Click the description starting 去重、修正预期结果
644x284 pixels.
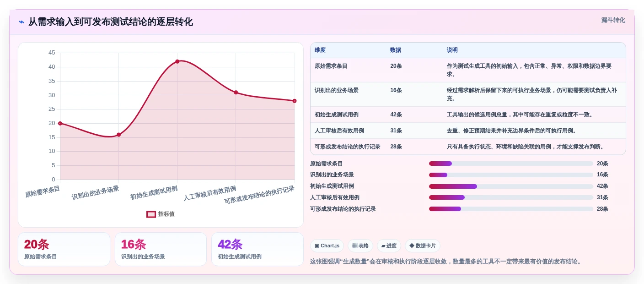pos(513,131)
